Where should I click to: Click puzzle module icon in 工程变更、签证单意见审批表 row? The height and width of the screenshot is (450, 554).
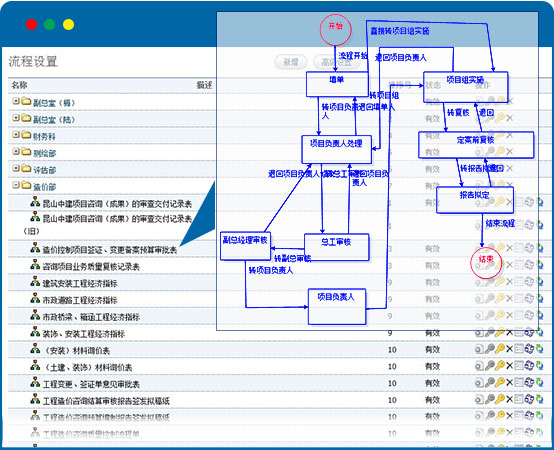(529, 383)
